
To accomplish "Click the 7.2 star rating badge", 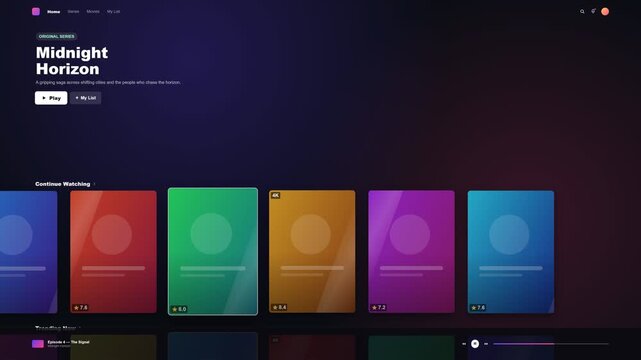I will pyautogui.click(x=379, y=307).
